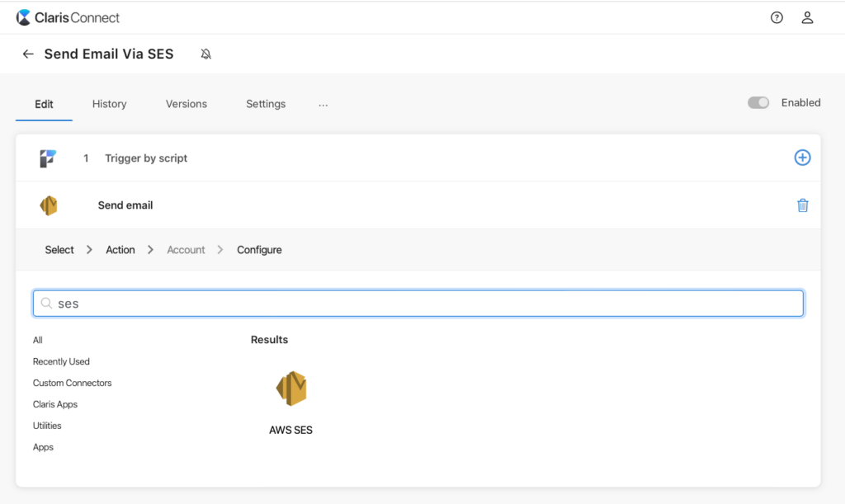
Task: Click the Send email step title
Action: [125, 205]
